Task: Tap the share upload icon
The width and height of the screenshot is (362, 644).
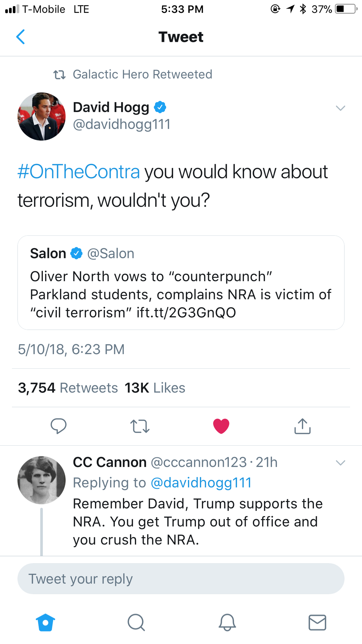Action: coord(302,426)
